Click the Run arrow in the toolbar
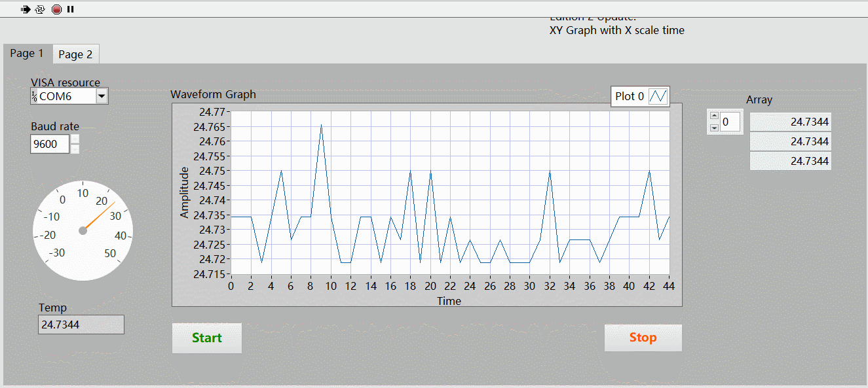 [x=26, y=9]
